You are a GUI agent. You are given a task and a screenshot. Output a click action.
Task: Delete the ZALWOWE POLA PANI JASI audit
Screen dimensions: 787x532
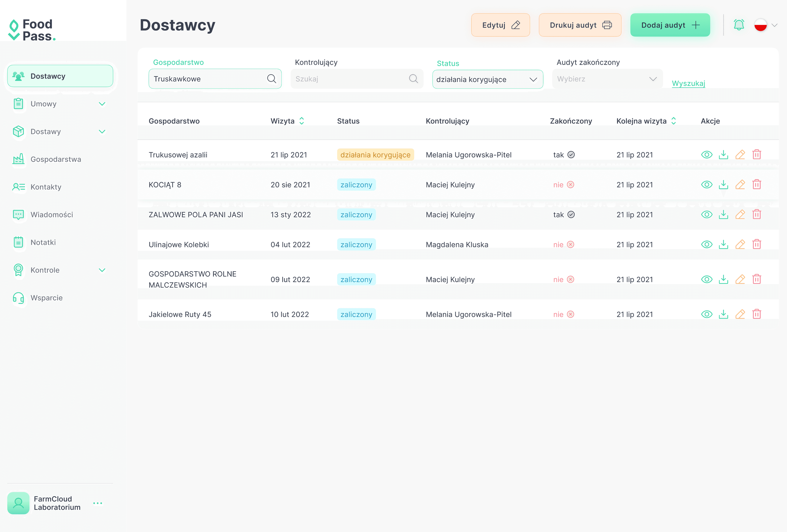[757, 215]
